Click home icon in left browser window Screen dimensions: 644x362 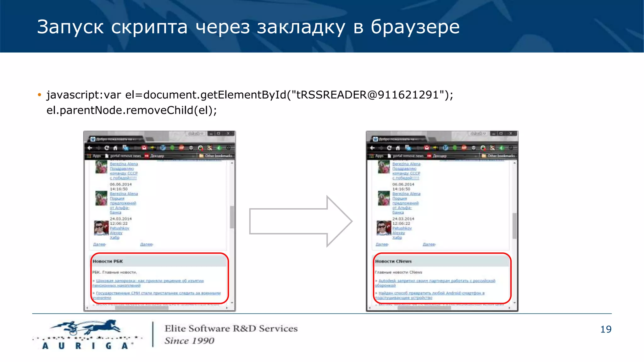click(x=115, y=148)
